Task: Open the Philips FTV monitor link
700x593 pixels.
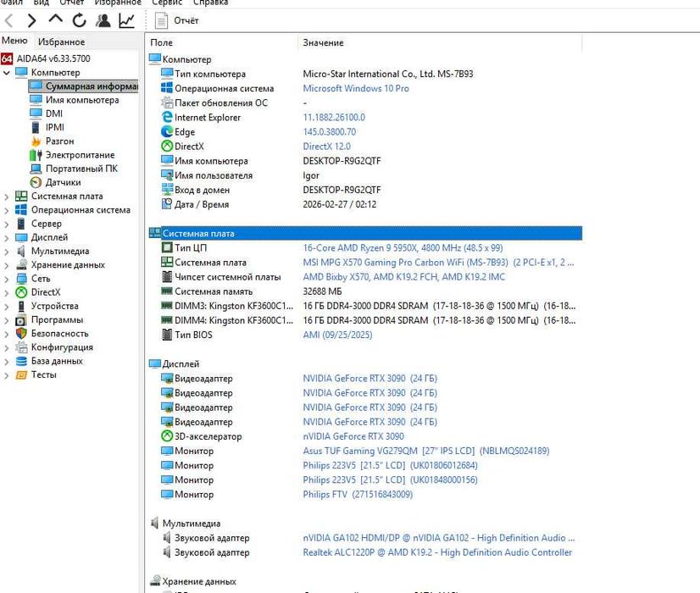Action: tap(358, 495)
